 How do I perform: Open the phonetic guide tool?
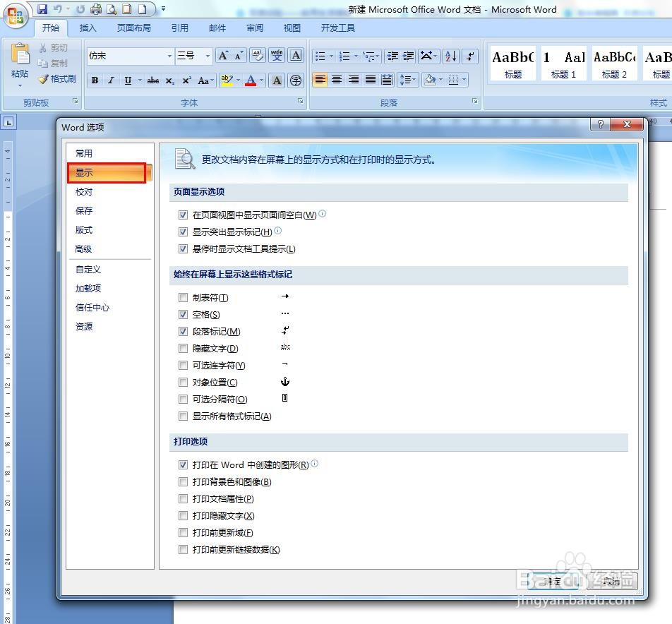[x=277, y=56]
